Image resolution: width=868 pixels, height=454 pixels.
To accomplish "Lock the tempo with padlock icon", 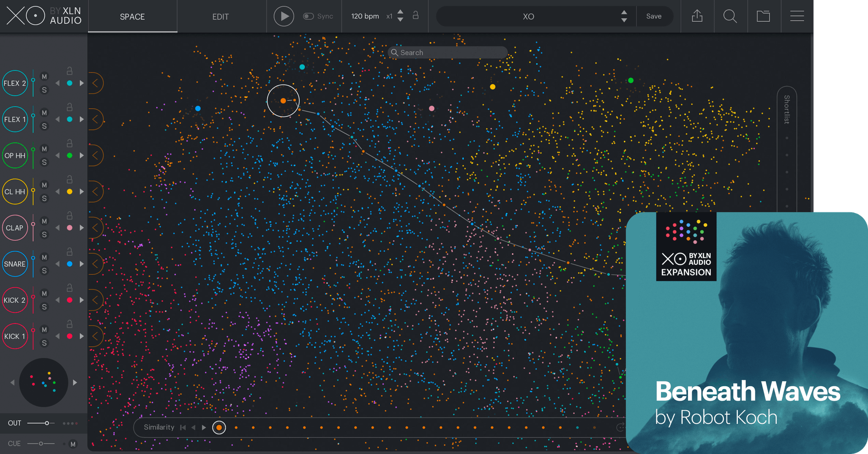I will 415,15.
